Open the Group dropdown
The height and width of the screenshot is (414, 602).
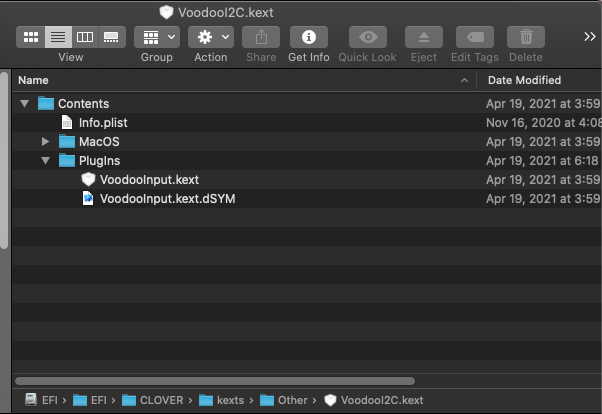(157, 37)
